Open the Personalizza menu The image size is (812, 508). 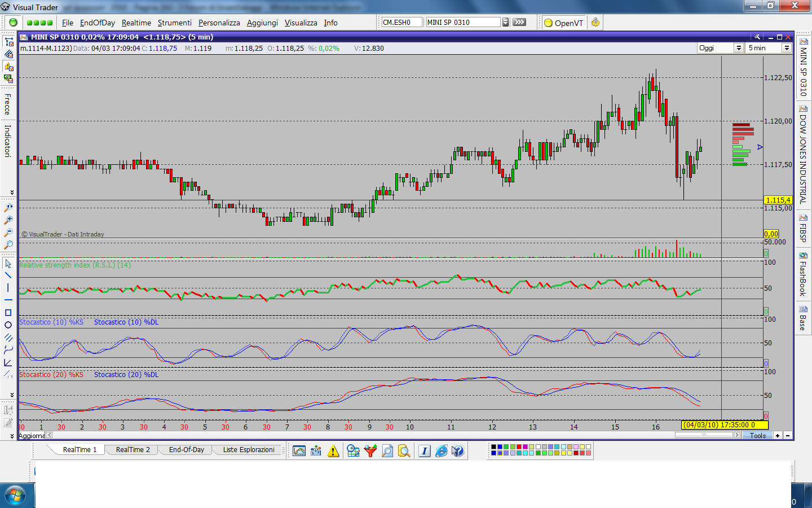[219, 23]
